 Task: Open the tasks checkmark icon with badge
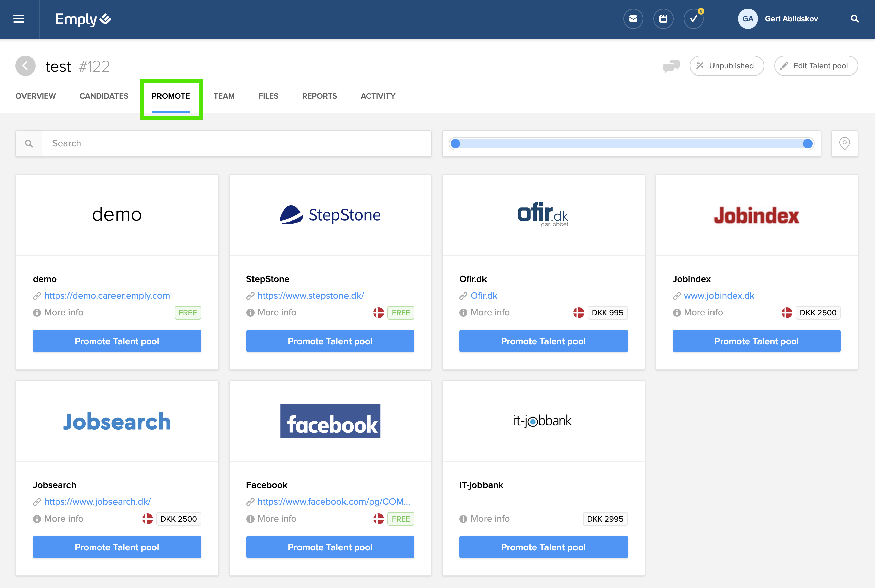[x=693, y=19]
